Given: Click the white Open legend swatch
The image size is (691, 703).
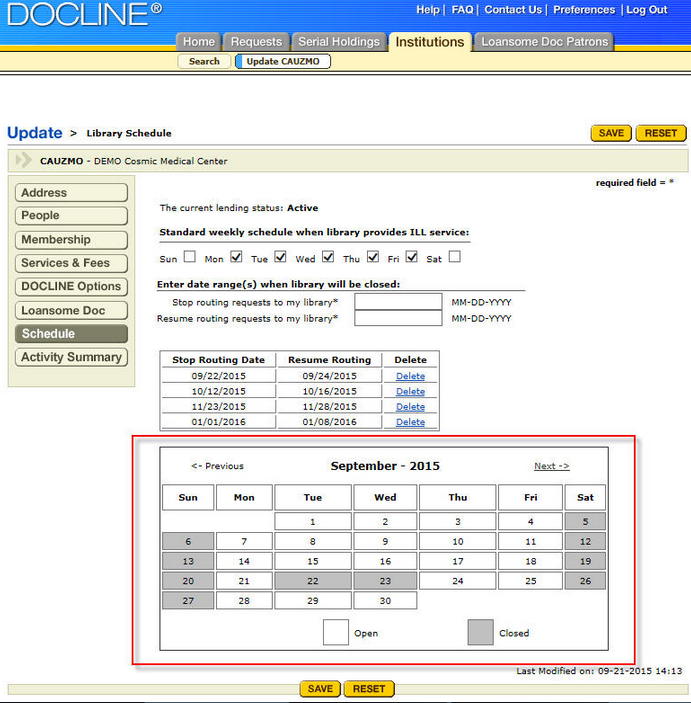Looking at the screenshot, I should coord(336,632).
